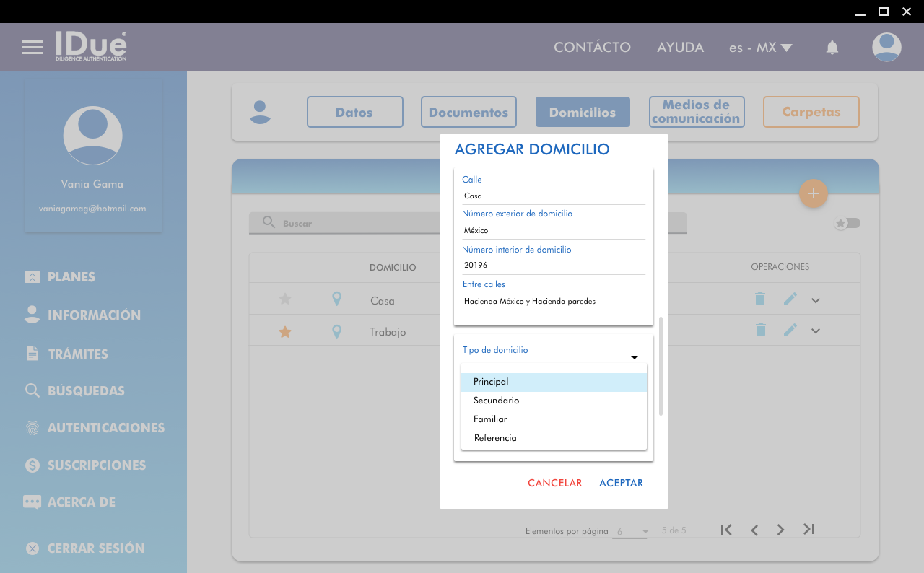This screenshot has height=573, width=924.
Task: Click CANCELAR in the dialog
Action: point(554,483)
